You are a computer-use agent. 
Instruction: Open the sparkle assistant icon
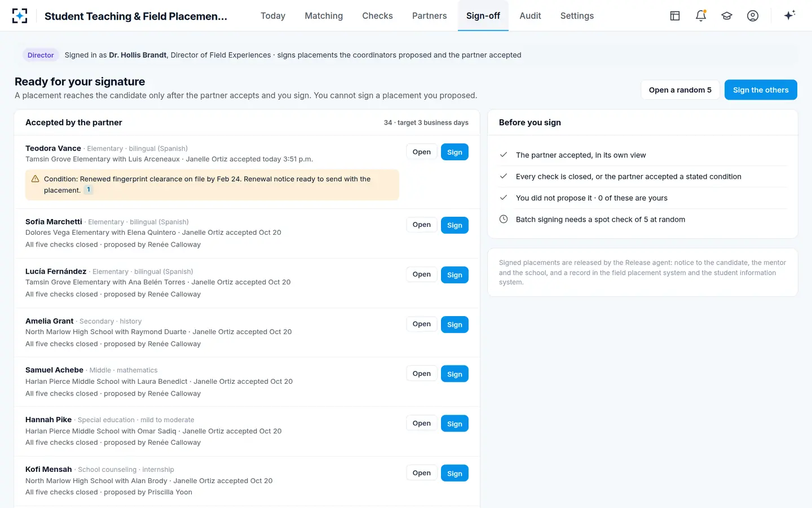click(x=789, y=15)
